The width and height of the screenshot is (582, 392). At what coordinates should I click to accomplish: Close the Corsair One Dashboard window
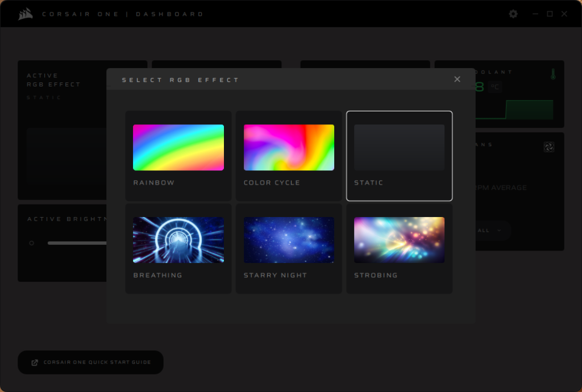point(564,14)
